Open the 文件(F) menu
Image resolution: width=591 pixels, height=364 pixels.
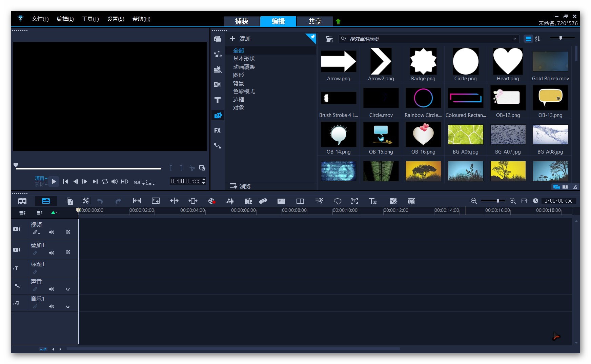[x=40, y=19]
